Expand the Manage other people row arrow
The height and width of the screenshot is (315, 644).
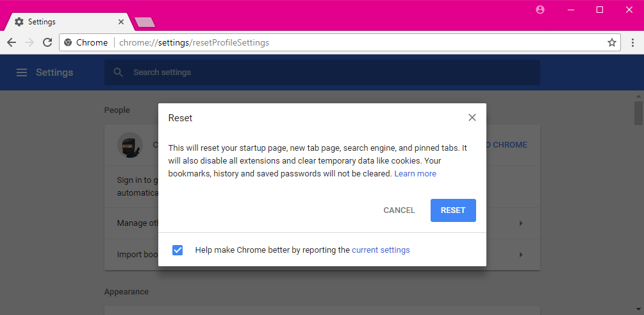click(521, 223)
